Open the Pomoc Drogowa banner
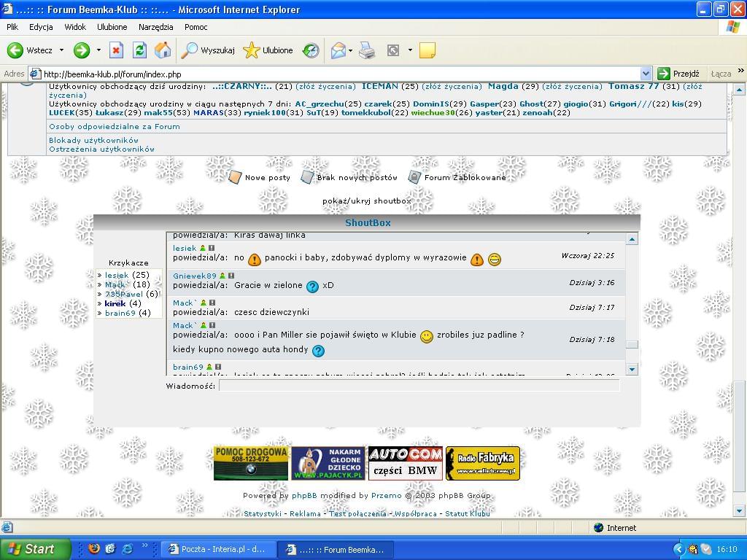 click(251, 463)
